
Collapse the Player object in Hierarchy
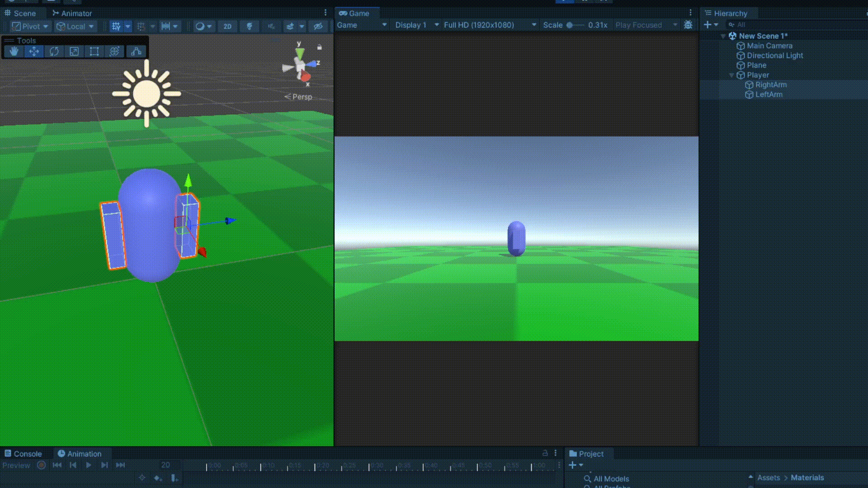[731, 75]
